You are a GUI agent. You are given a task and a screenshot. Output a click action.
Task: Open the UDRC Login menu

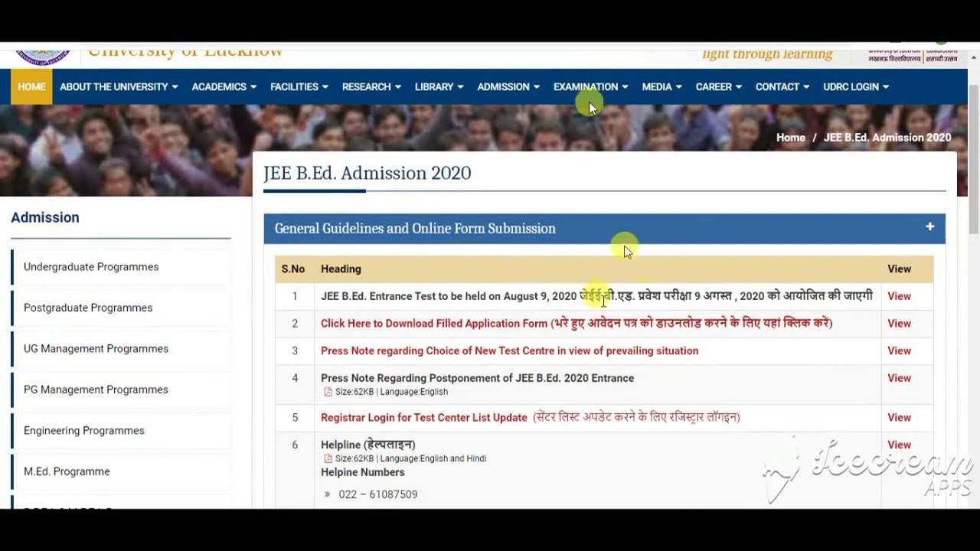point(856,86)
